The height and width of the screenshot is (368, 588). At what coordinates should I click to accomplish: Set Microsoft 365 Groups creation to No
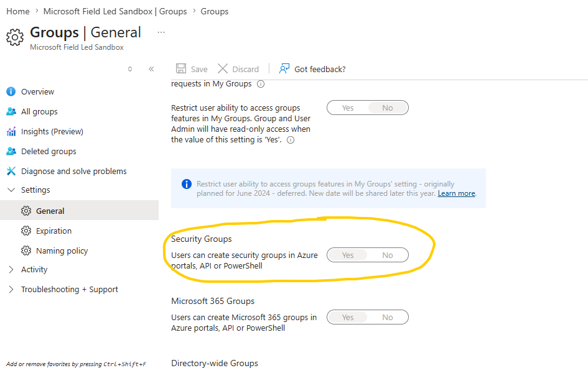coord(388,318)
